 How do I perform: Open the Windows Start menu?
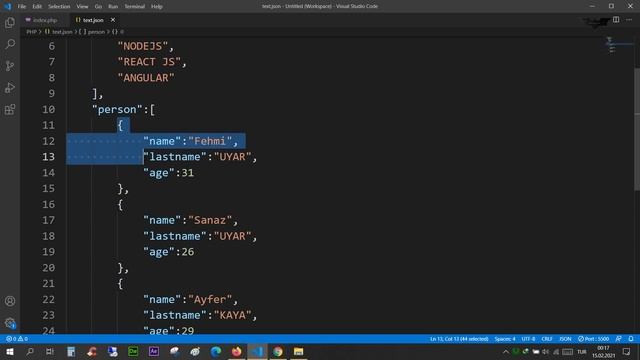(x=10, y=351)
